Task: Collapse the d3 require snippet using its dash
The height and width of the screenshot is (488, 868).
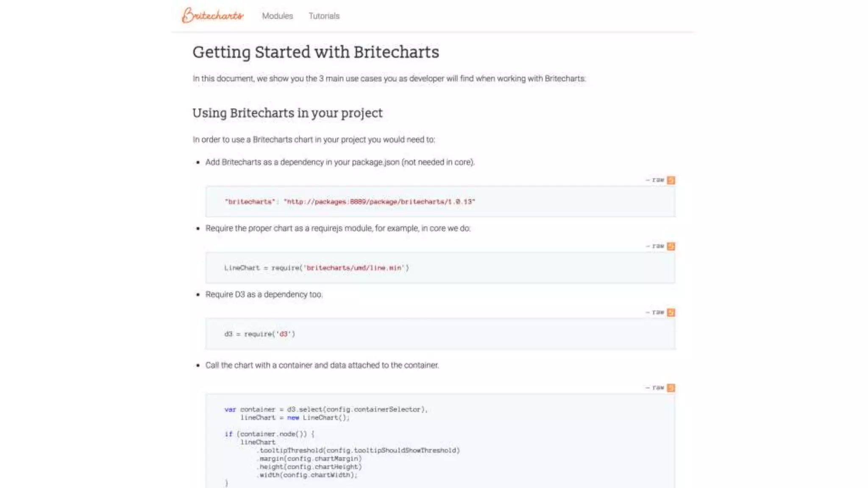Action: pyautogui.click(x=648, y=313)
